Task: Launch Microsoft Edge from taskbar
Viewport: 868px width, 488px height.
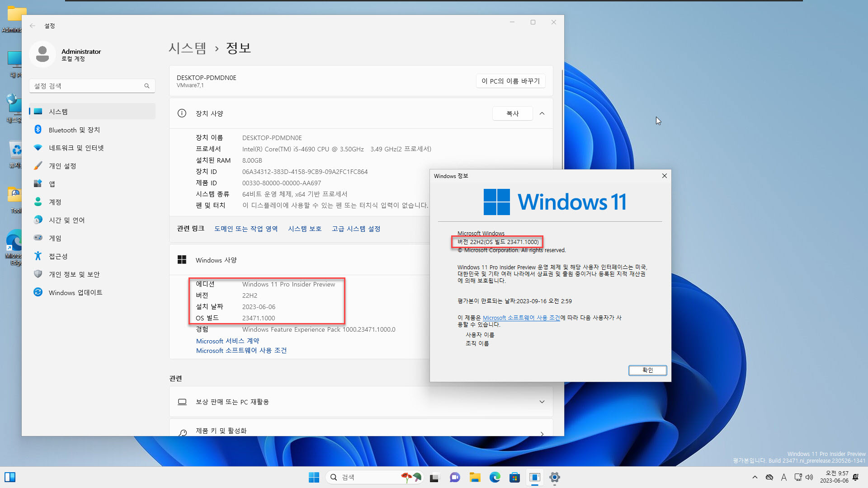Action: [x=495, y=477]
